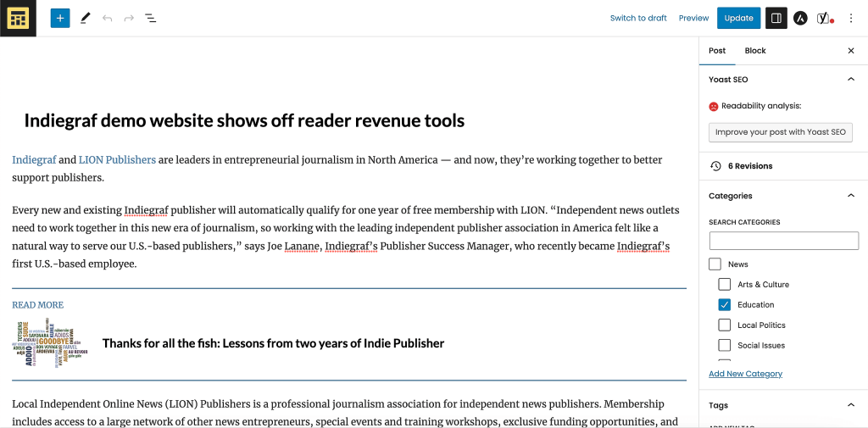Click the Add New Category link

click(x=745, y=374)
